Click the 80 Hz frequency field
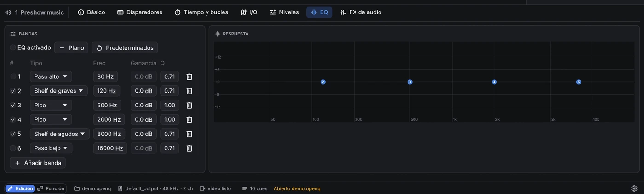 105,76
